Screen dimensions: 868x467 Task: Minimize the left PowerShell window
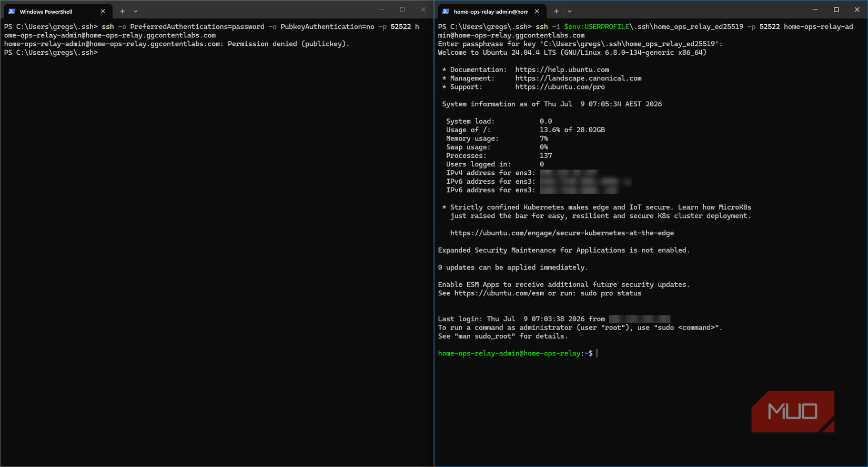381,9
